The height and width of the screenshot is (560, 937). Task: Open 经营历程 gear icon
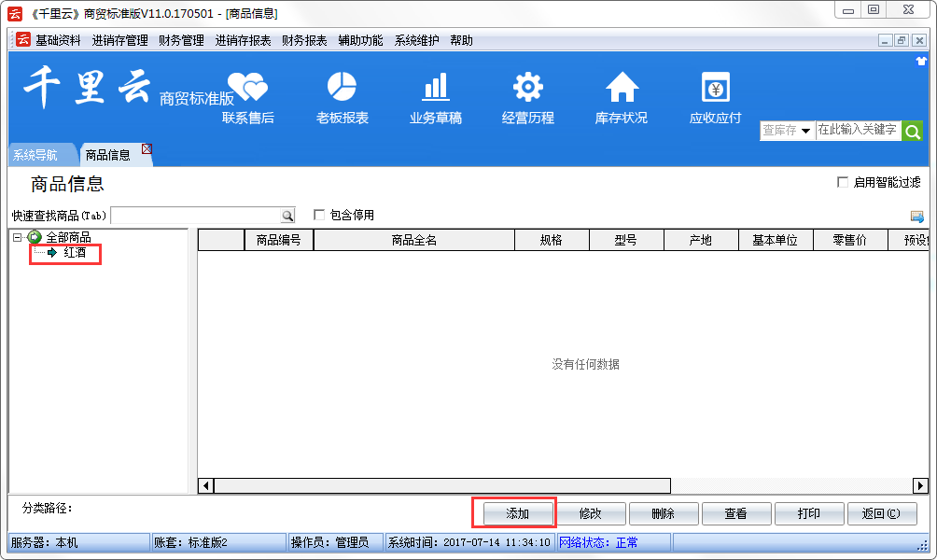527,88
